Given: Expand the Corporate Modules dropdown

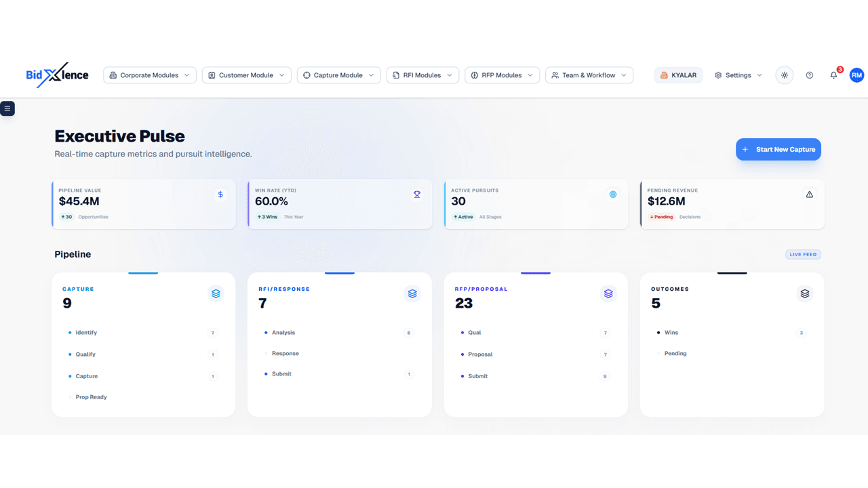Looking at the screenshot, I should point(149,75).
